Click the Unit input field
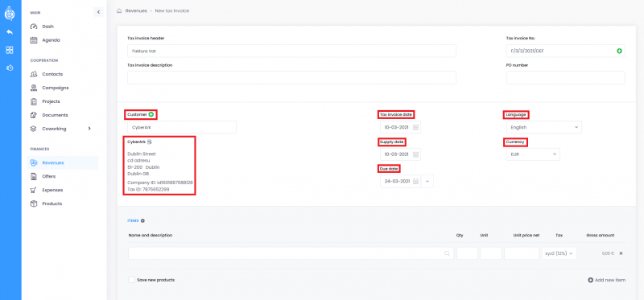 491,253
